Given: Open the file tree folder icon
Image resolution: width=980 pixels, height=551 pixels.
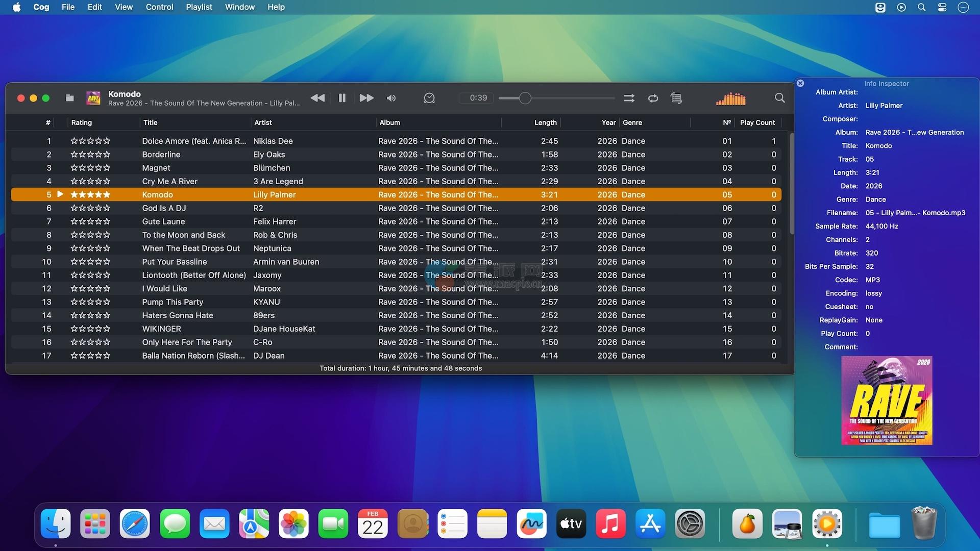Looking at the screenshot, I should point(70,98).
